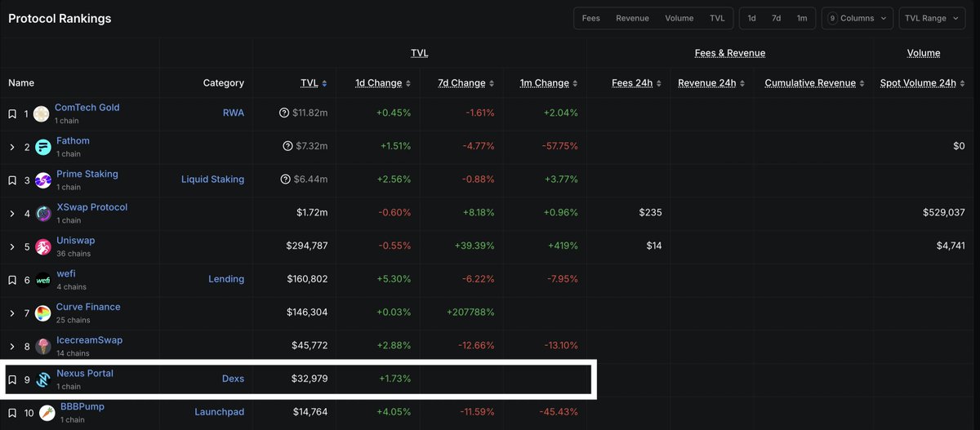Open Liquid Staking category link

coord(212,180)
